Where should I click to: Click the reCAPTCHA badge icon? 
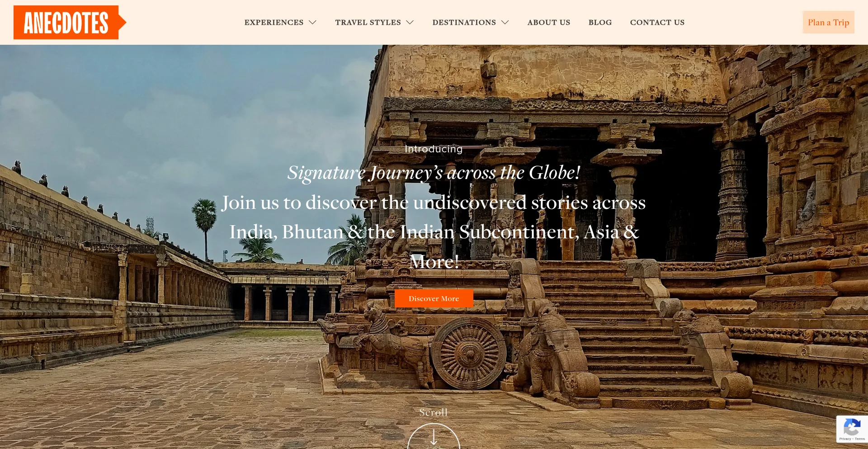[x=852, y=427]
